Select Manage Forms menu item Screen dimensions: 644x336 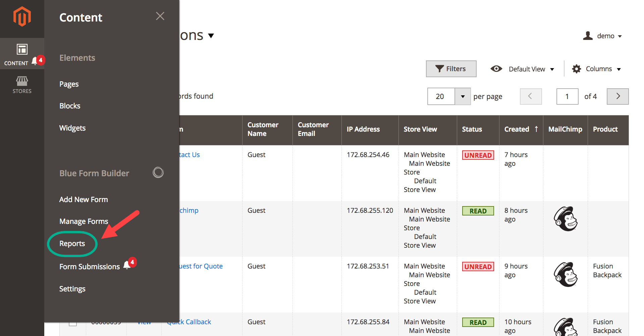coord(84,221)
